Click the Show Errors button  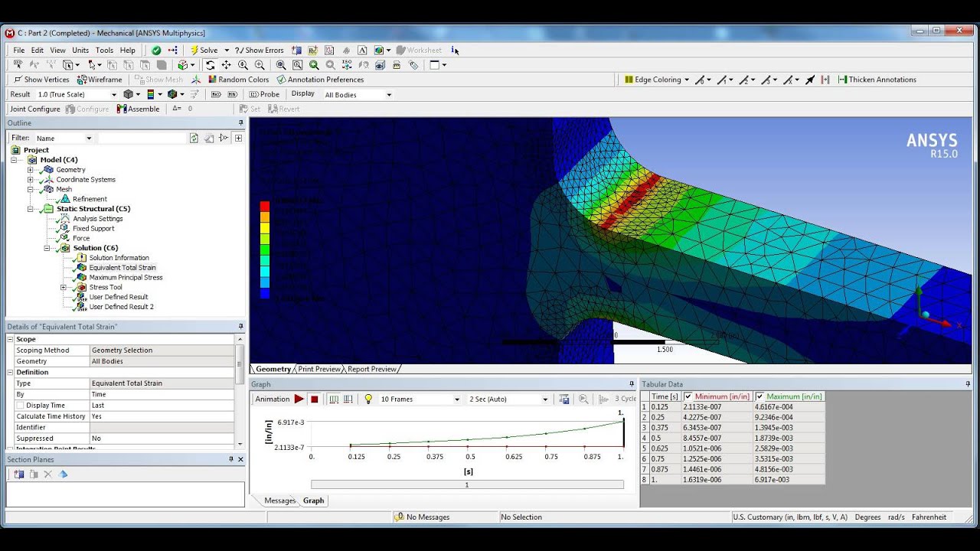(x=260, y=51)
